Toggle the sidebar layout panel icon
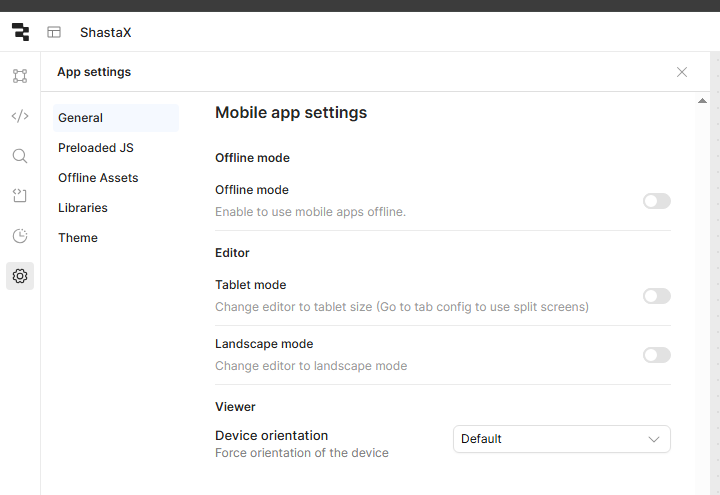This screenshot has width=720, height=495. (54, 32)
